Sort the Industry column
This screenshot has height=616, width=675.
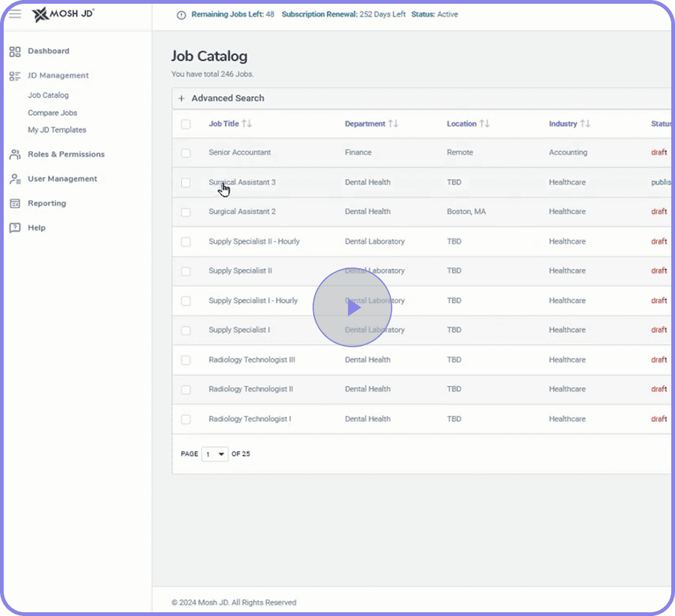pos(585,124)
